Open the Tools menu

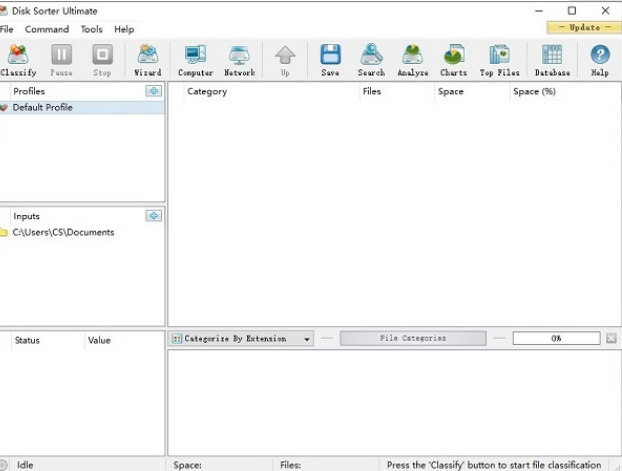[x=91, y=29]
